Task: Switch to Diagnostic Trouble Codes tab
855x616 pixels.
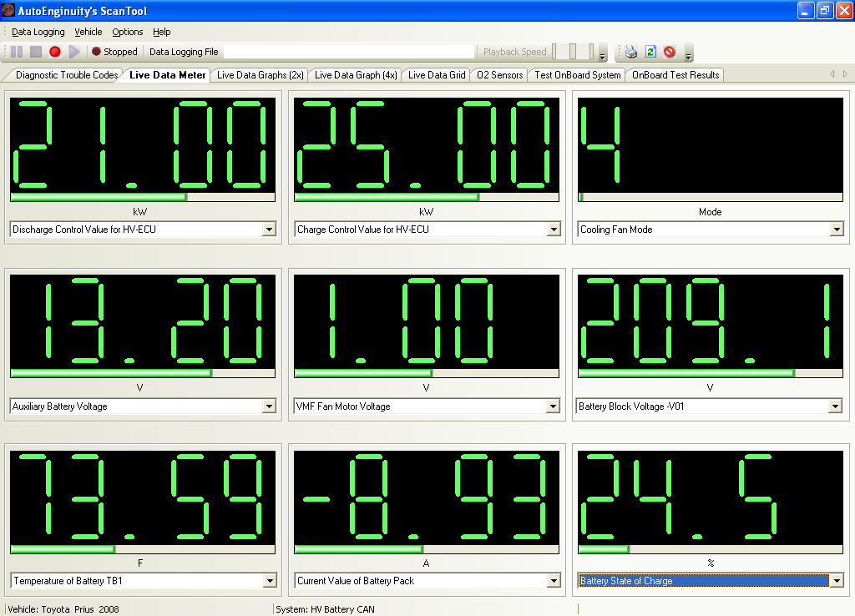Action: click(66, 75)
